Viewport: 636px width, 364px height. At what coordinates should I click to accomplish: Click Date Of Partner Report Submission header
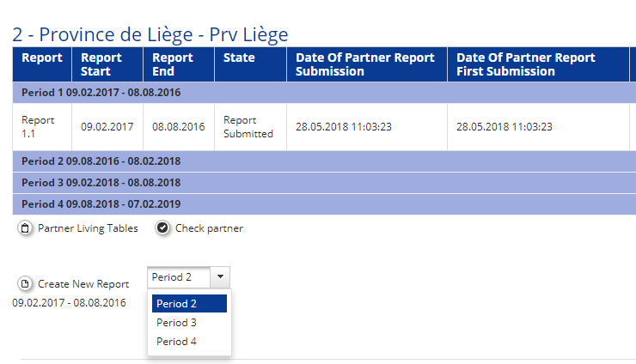click(x=365, y=64)
